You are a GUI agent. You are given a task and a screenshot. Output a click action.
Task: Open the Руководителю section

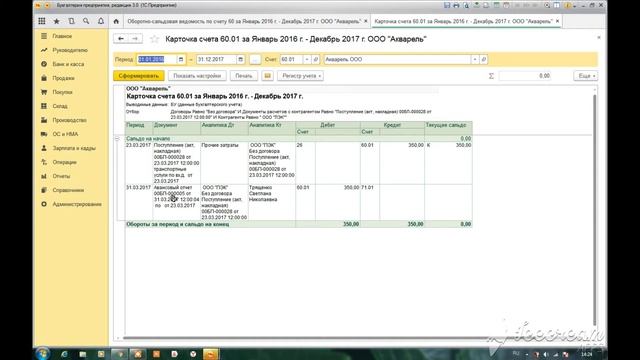pyautogui.click(x=70, y=50)
